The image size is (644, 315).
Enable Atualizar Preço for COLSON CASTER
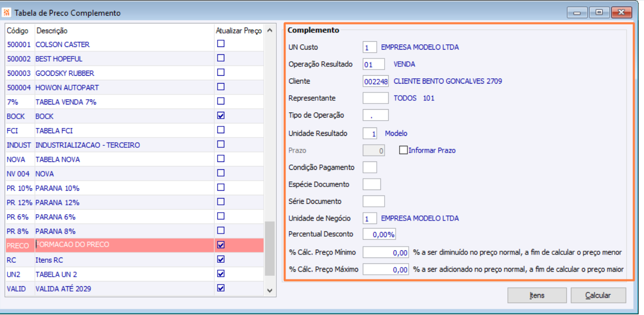(221, 44)
